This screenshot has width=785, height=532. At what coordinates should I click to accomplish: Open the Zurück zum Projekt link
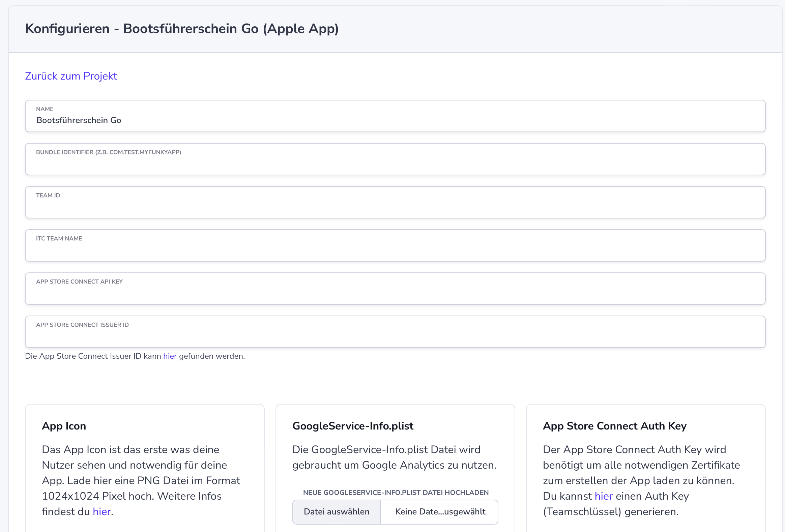coord(71,76)
